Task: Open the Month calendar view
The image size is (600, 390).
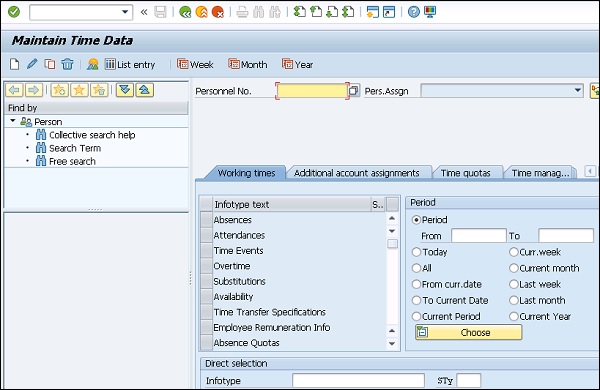Action: coord(248,65)
